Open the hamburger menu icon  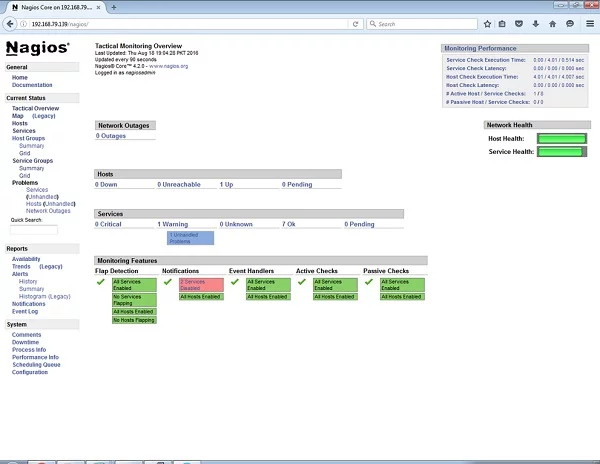[590, 24]
